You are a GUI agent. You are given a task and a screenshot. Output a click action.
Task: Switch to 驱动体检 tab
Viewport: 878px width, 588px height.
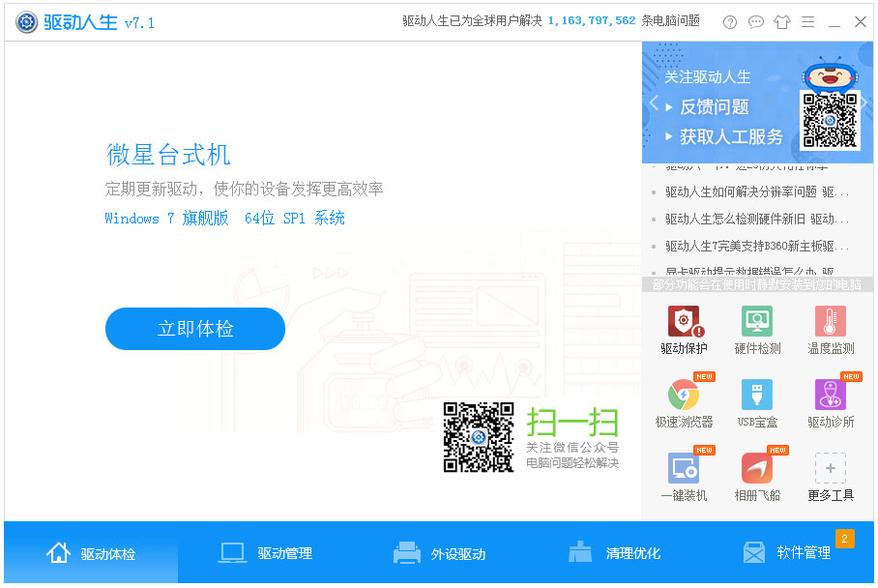[x=91, y=553]
